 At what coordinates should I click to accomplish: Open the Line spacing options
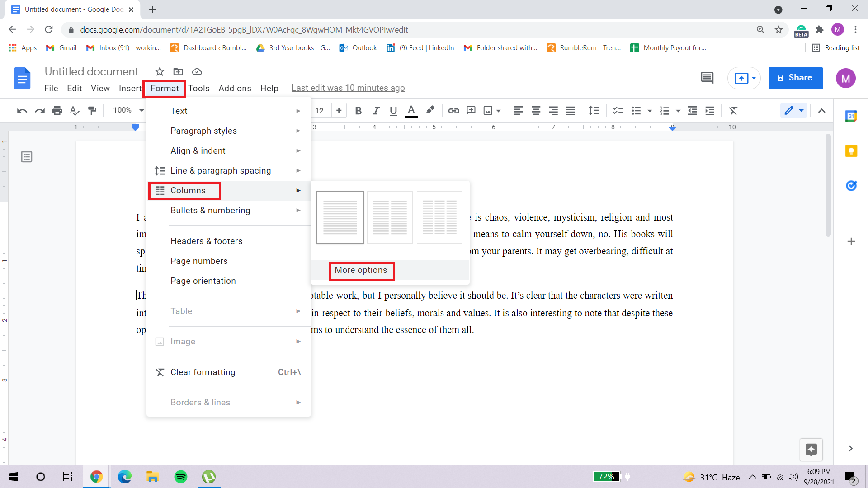594,111
